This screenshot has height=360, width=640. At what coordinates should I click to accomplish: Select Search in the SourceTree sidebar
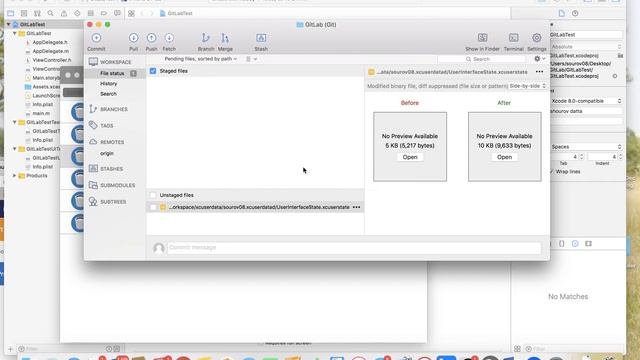[x=108, y=94]
